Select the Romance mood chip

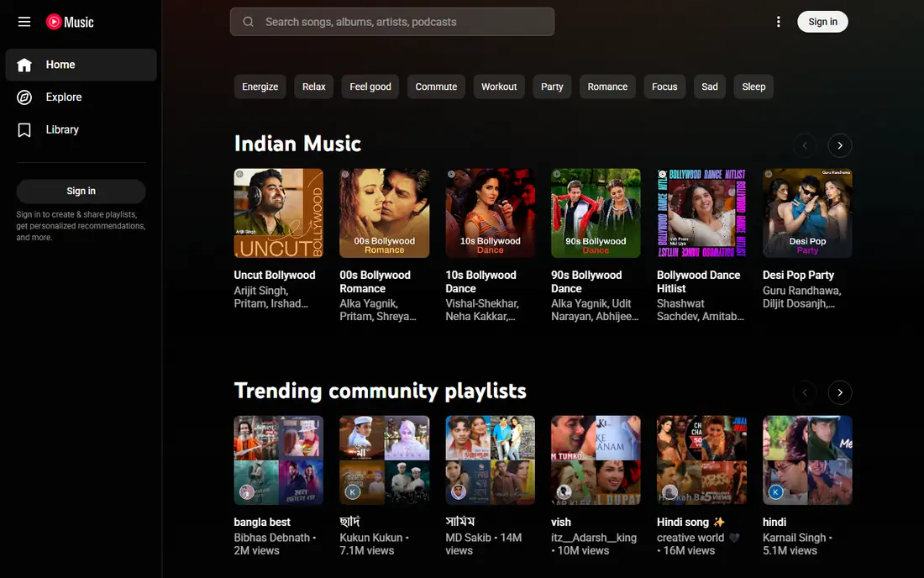[x=607, y=87]
